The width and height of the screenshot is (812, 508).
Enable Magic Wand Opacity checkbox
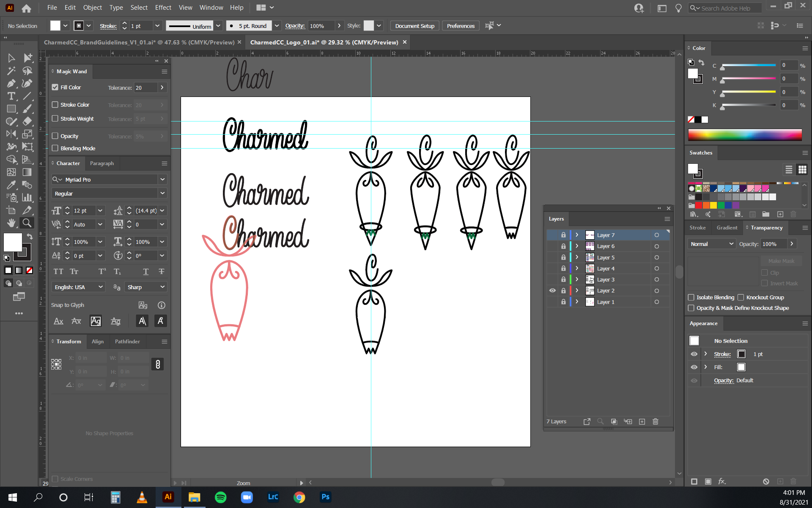point(55,136)
